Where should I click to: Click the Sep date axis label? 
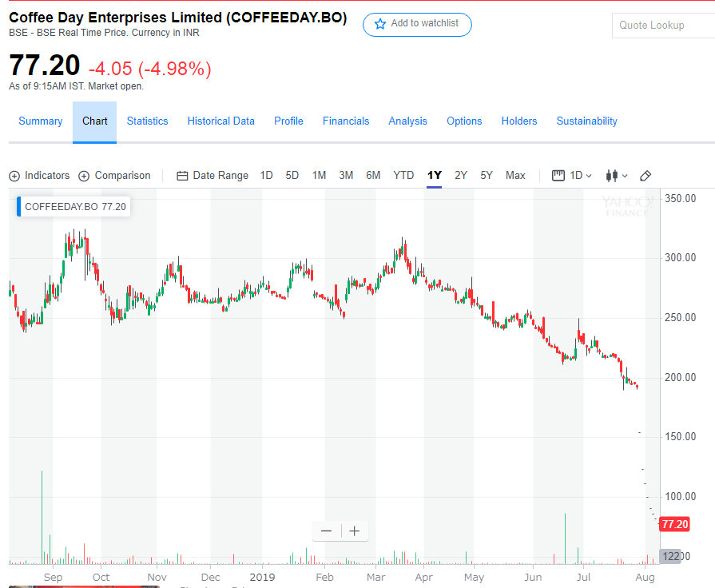click(x=53, y=577)
